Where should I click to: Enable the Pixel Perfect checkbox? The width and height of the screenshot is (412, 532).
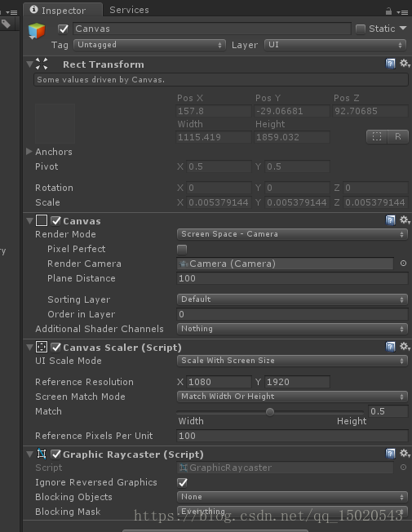pos(182,250)
